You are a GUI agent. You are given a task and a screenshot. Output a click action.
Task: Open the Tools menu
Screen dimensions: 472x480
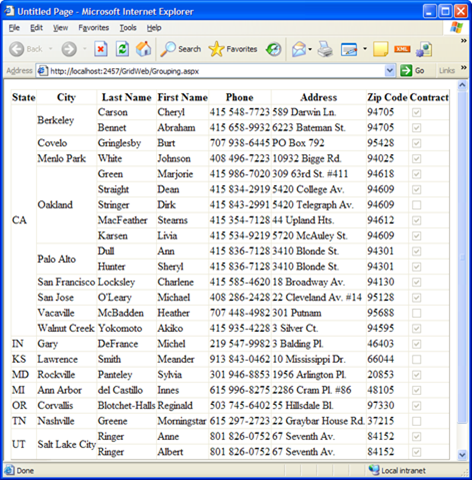(128, 28)
